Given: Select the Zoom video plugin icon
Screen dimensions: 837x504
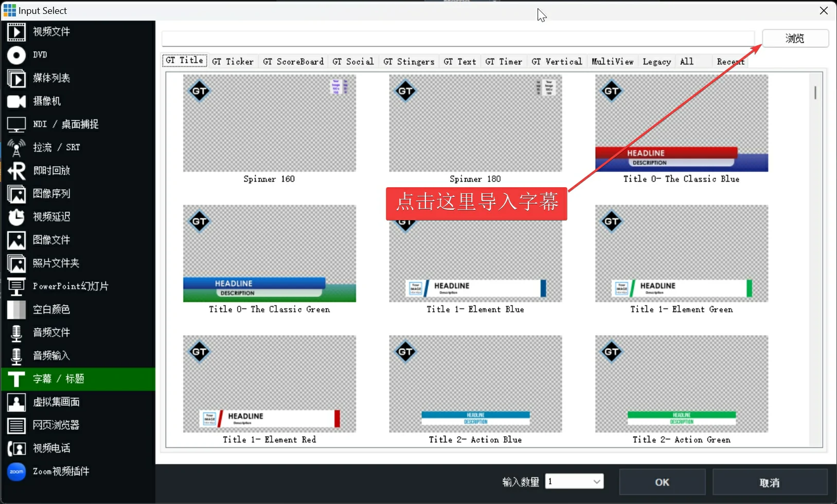Looking at the screenshot, I should pyautogui.click(x=16, y=472).
